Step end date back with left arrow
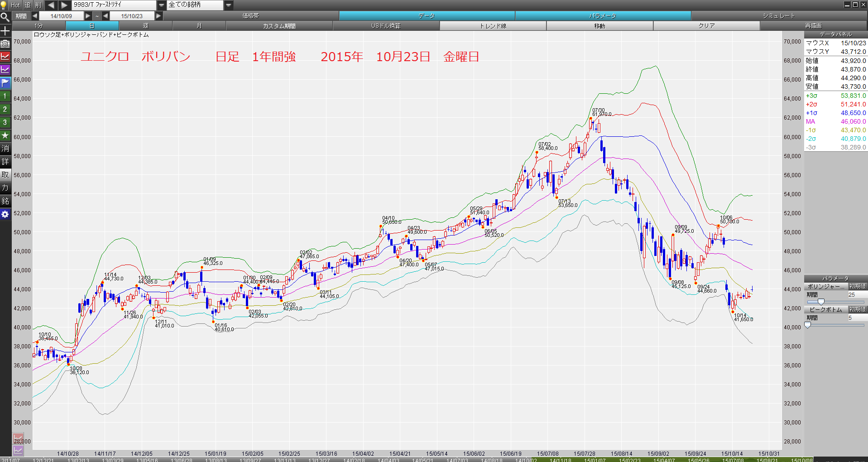 (106, 16)
